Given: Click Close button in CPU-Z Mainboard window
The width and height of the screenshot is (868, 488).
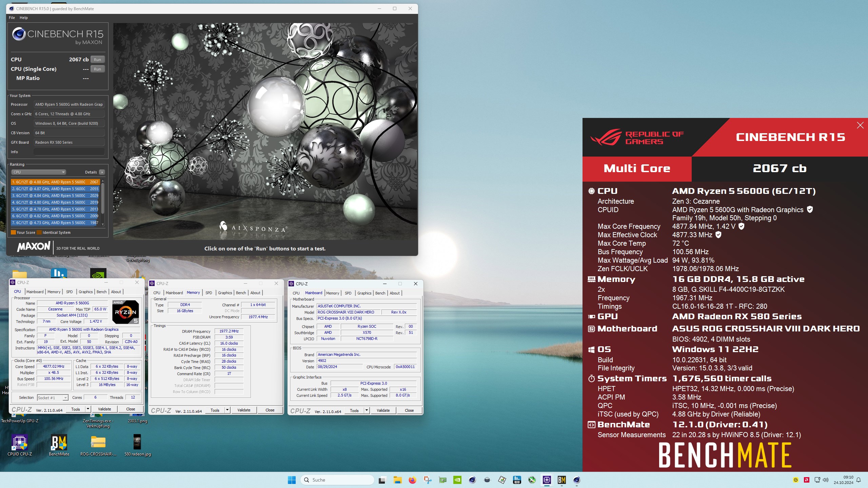Looking at the screenshot, I should click(409, 410).
